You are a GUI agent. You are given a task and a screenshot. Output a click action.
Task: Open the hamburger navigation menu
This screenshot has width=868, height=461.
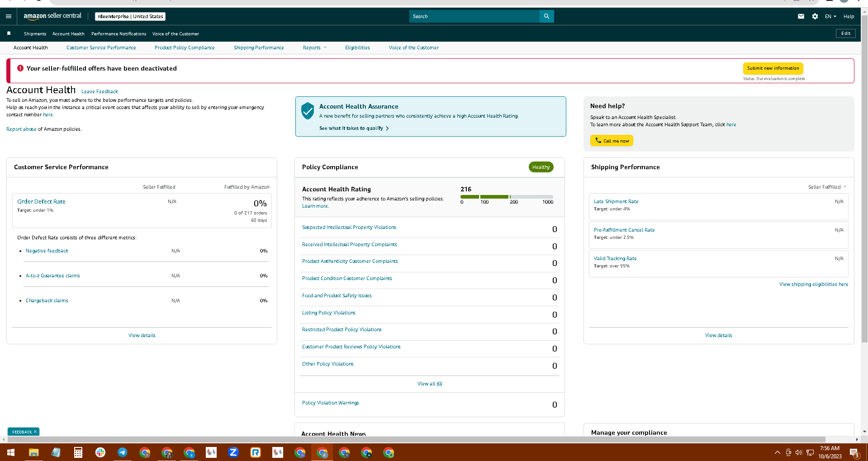click(9, 16)
